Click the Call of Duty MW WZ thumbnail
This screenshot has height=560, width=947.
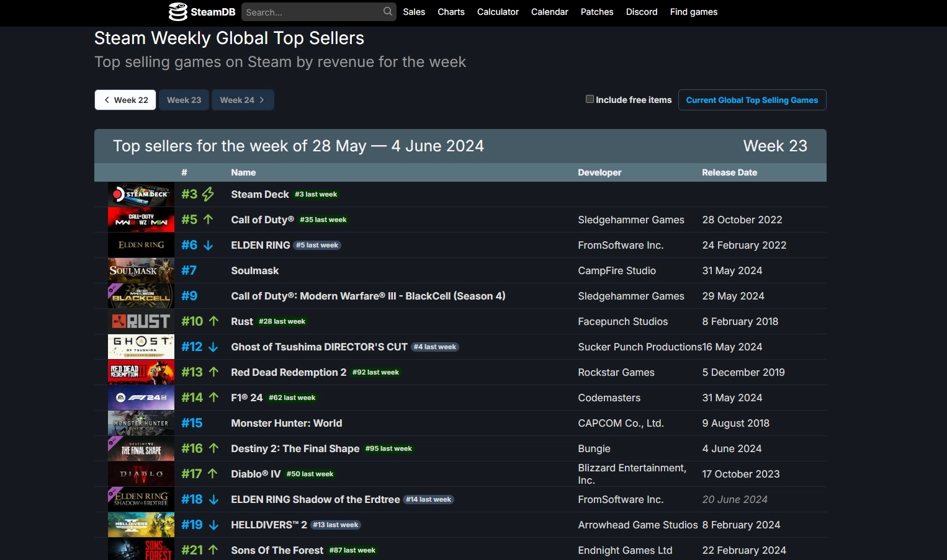(x=141, y=220)
